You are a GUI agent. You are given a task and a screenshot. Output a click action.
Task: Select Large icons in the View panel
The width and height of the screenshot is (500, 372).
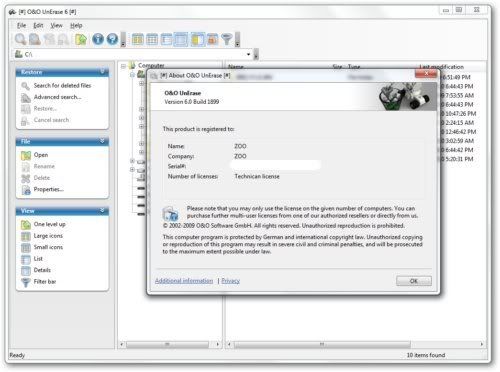(48, 236)
